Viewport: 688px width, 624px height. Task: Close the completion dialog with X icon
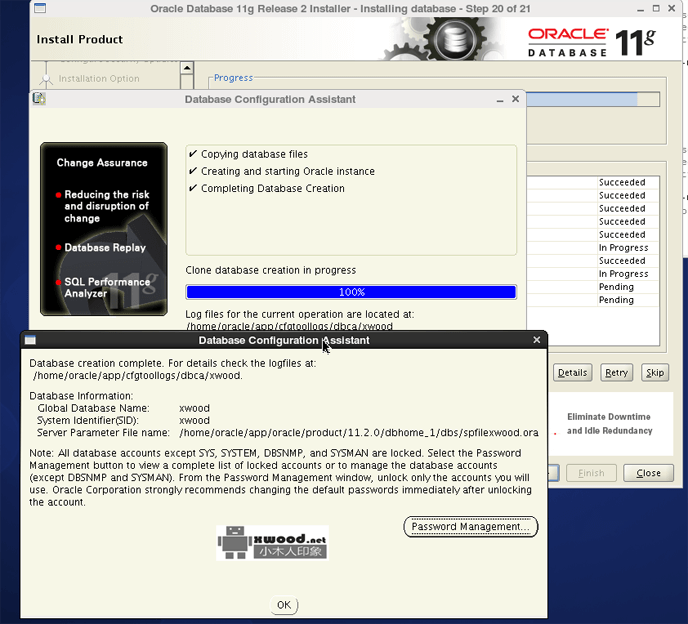pos(536,340)
